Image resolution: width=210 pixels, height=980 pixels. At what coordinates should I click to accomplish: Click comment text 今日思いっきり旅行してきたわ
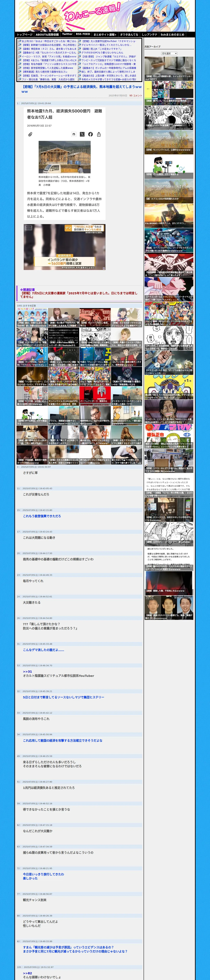click(x=44, y=874)
